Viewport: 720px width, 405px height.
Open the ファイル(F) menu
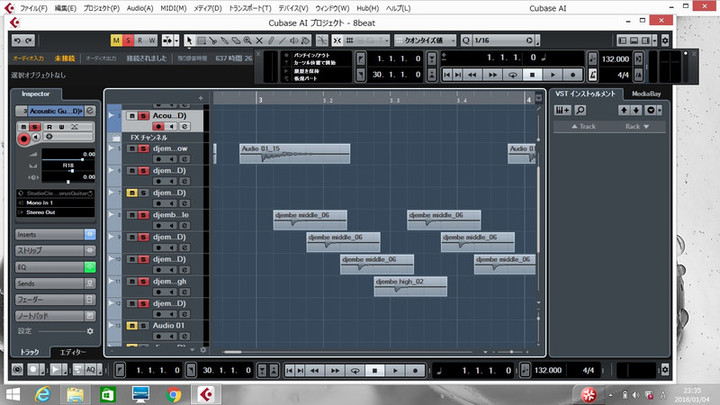[34, 8]
